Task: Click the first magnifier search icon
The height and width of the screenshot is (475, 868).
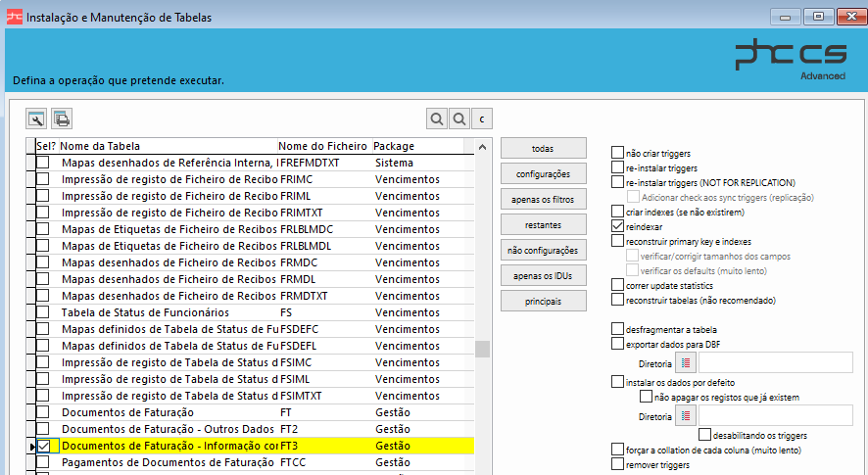Action: (437, 119)
